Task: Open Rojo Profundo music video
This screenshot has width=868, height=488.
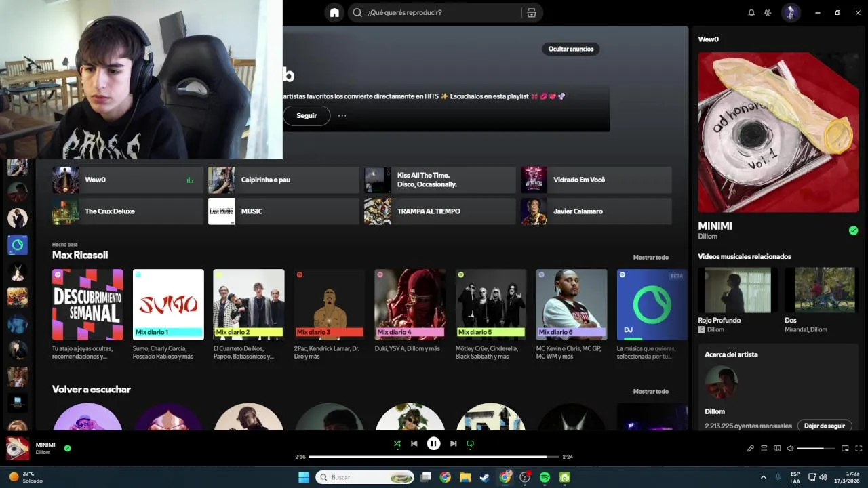Action: [738, 290]
